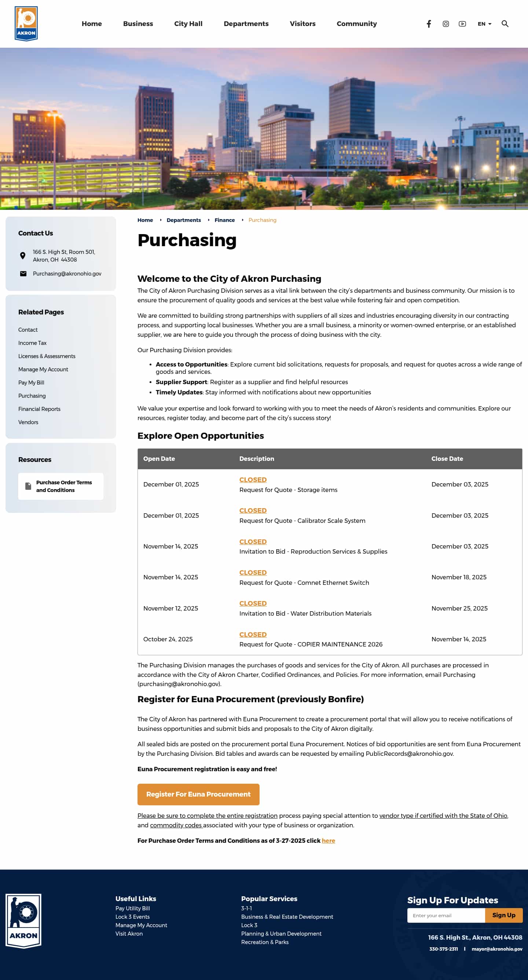This screenshot has width=528, height=980.
Task: Click the email input field for updates
Action: 445,915
